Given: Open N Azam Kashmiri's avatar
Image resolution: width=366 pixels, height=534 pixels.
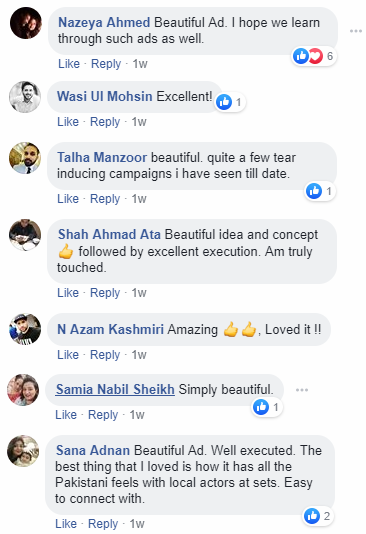Looking at the screenshot, I should tap(25, 329).
